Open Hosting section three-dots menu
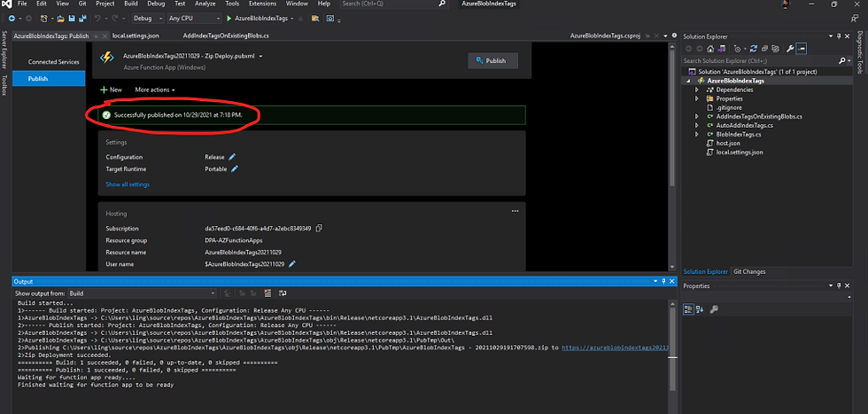 (515, 211)
